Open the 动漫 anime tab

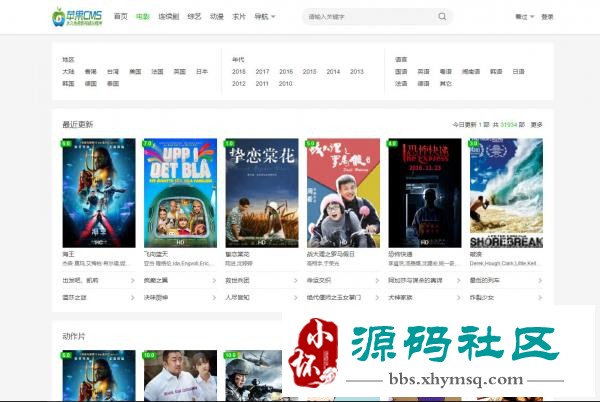(217, 16)
